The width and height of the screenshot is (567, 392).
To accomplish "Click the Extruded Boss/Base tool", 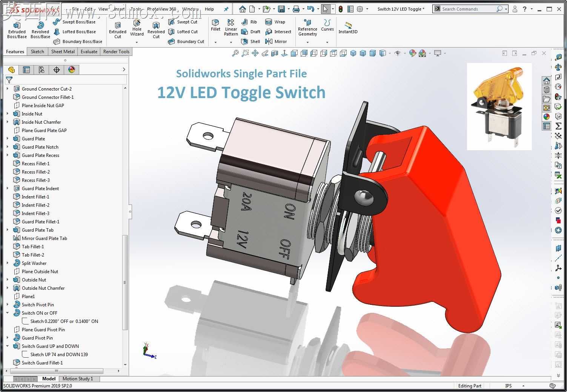I will click(x=17, y=30).
